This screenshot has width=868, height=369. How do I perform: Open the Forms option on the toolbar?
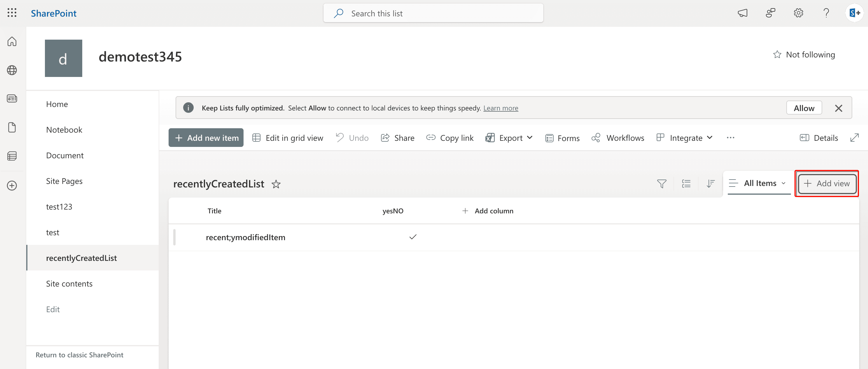[x=562, y=138]
